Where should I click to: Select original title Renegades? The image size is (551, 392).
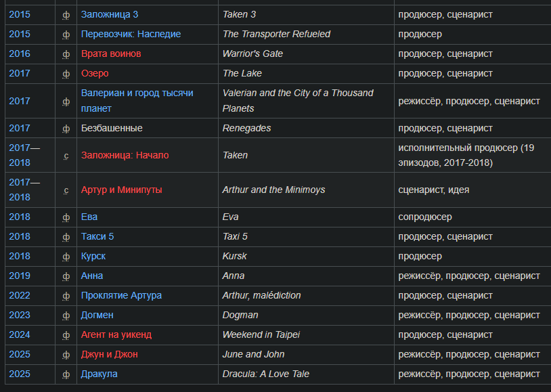tap(246, 129)
